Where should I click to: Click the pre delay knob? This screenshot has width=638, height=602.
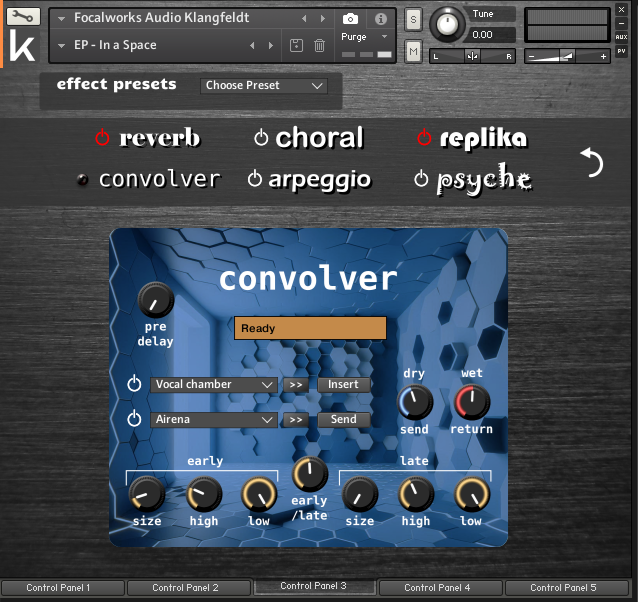(x=155, y=299)
